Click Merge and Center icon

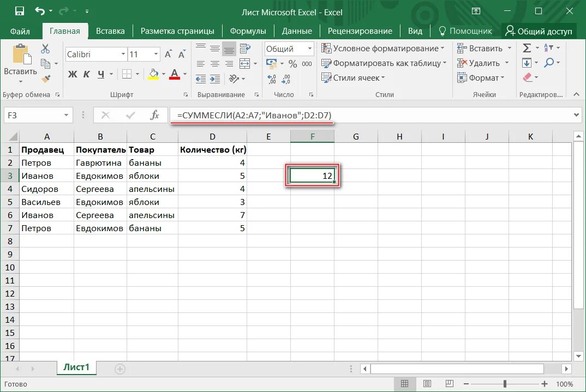[x=245, y=63]
